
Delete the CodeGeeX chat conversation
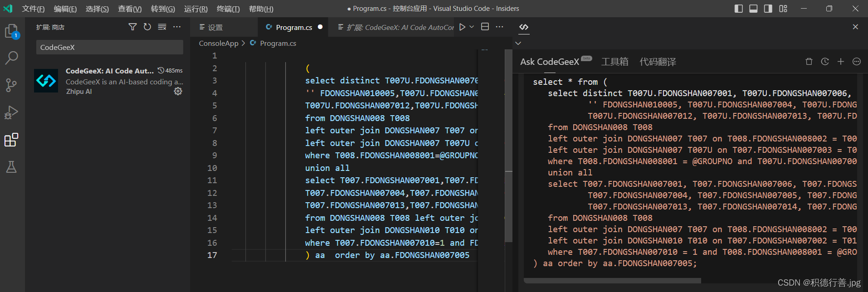(809, 62)
